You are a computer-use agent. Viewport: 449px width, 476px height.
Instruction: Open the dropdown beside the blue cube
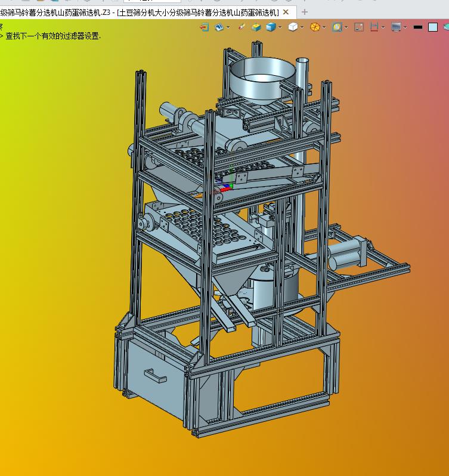(280, 27)
